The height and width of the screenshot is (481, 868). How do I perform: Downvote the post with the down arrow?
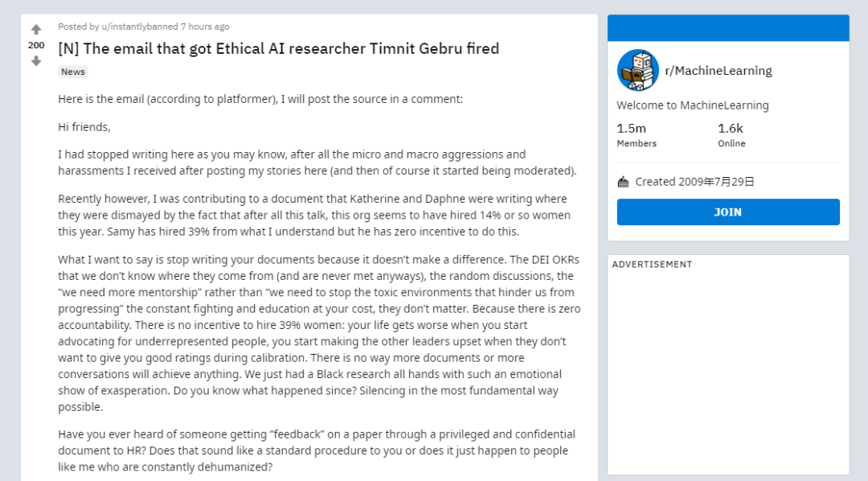[36, 61]
